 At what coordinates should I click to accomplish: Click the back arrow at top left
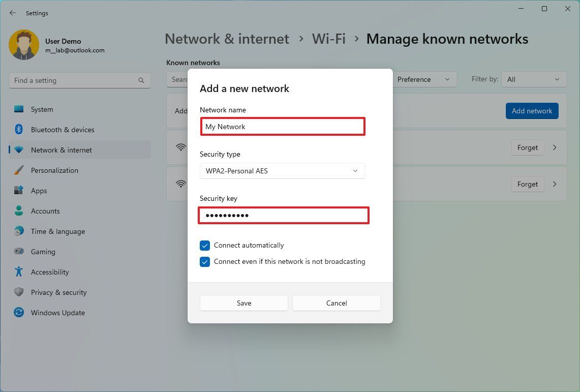tap(12, 13)
